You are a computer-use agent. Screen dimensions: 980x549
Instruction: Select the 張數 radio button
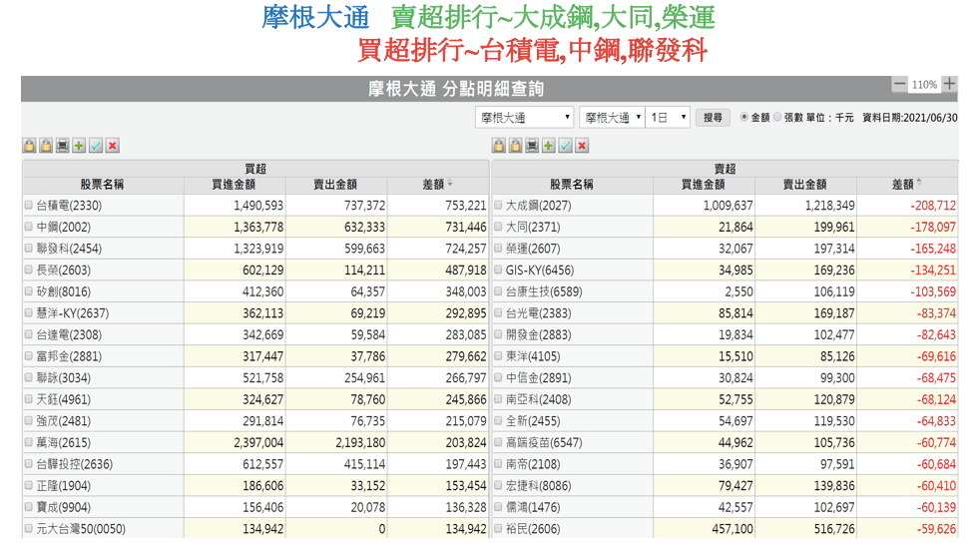click(777, 117)
